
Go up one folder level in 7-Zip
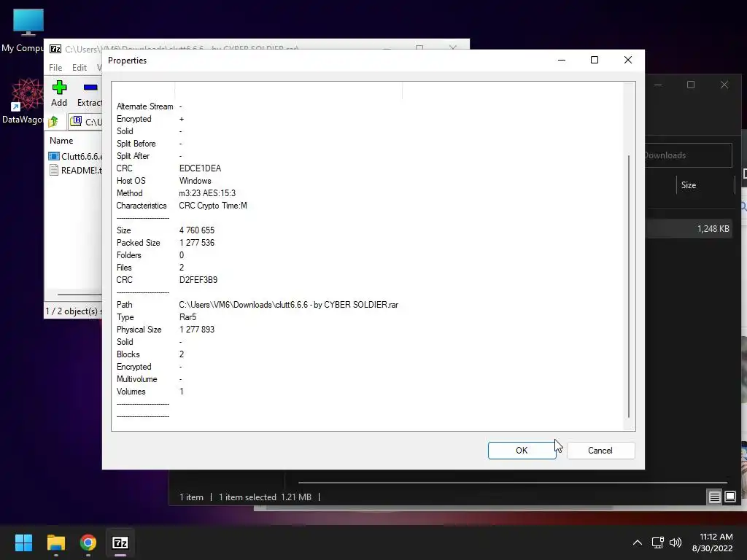pos(53,122)
